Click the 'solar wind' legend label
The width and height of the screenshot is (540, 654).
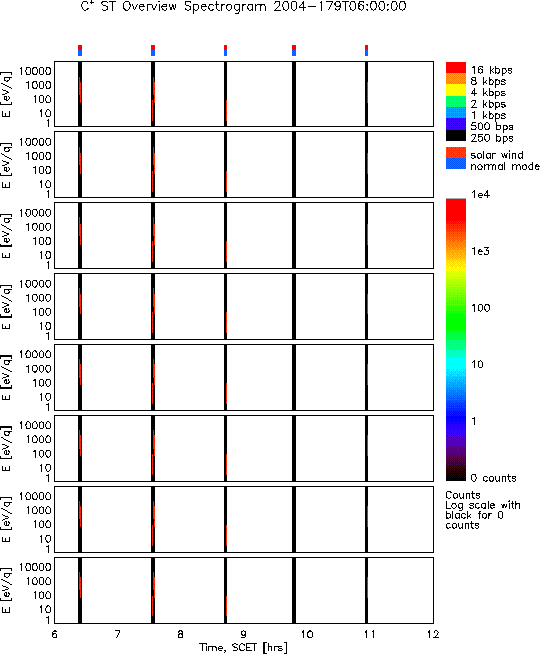pyautogui.click(x=497, y=155)
